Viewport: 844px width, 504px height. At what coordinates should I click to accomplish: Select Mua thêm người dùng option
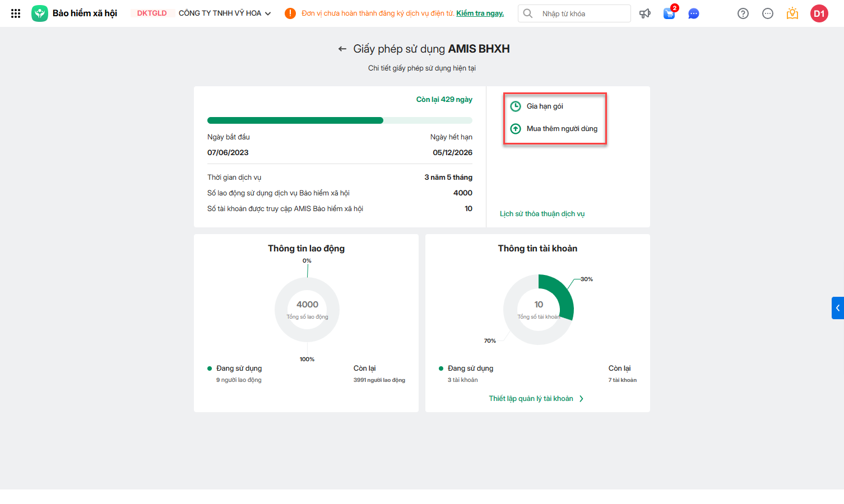point(561,129)
